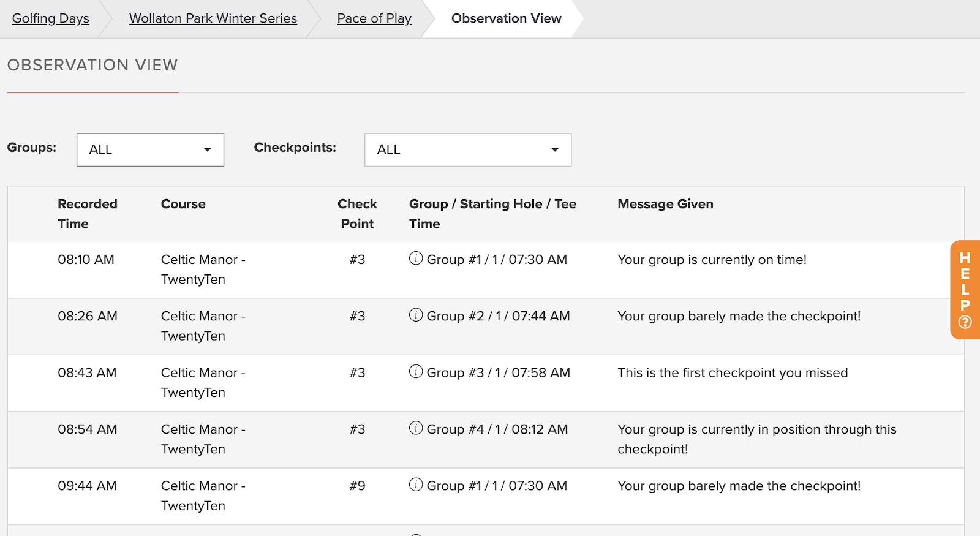The image size is (980, 536).
Task: Click 'Group #2 / 1 / 07:44 AM' text
Action: 498,316
